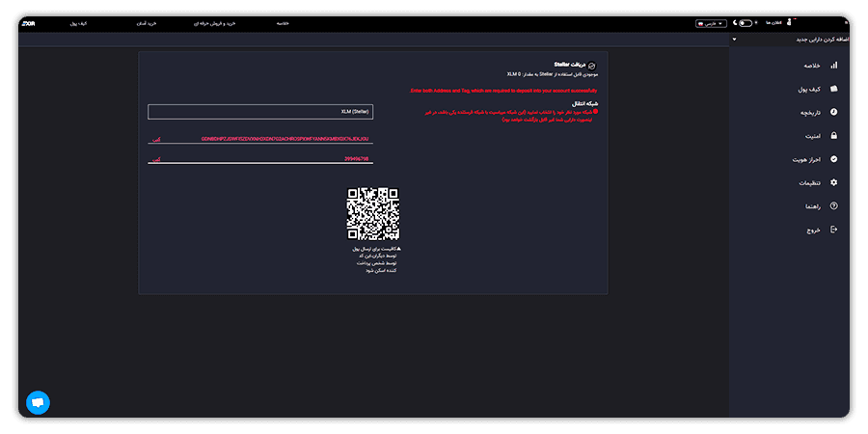This screenshot has width=868, height=434.
Task: Click the memo tag number 399496798
Action: pos(356,159)
